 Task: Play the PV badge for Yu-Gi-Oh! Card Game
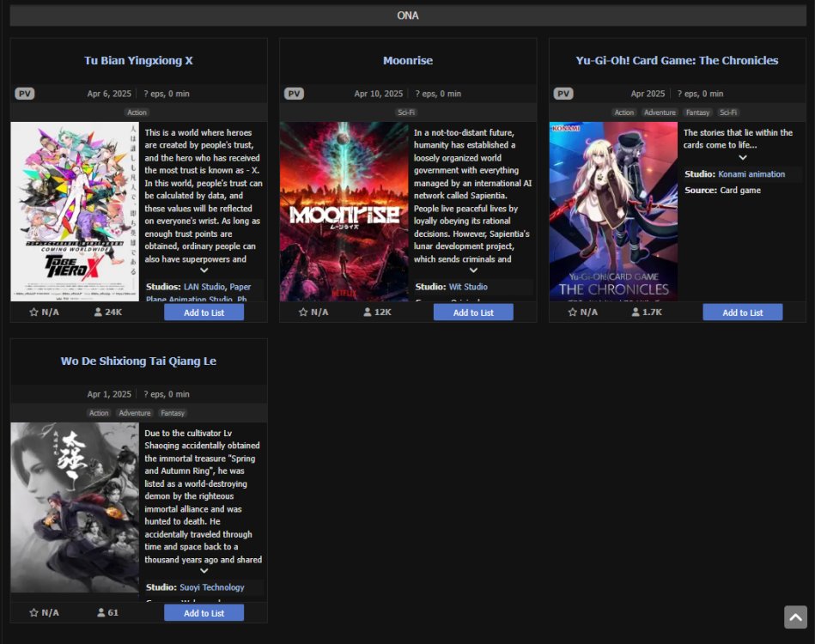coord(563,94)
